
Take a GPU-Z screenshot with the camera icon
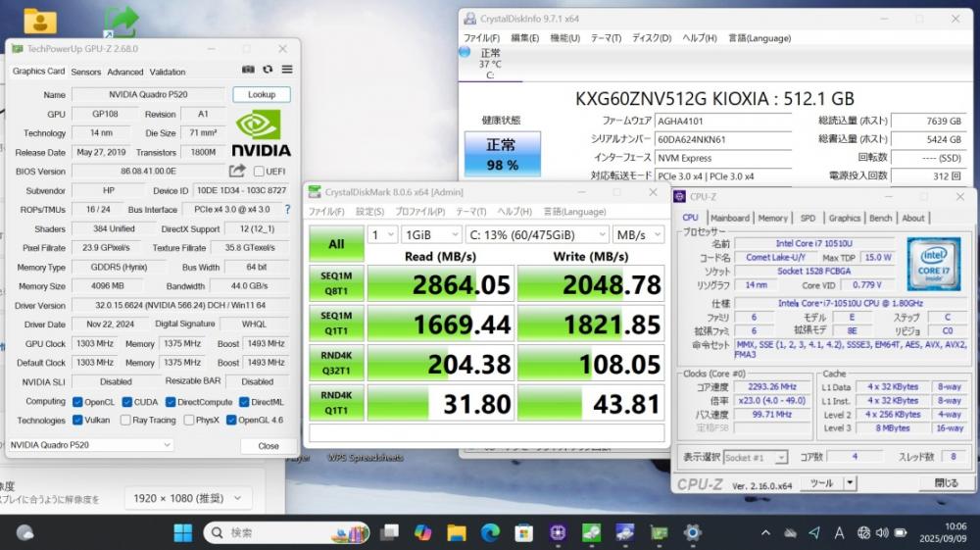(x=248, y=70)
